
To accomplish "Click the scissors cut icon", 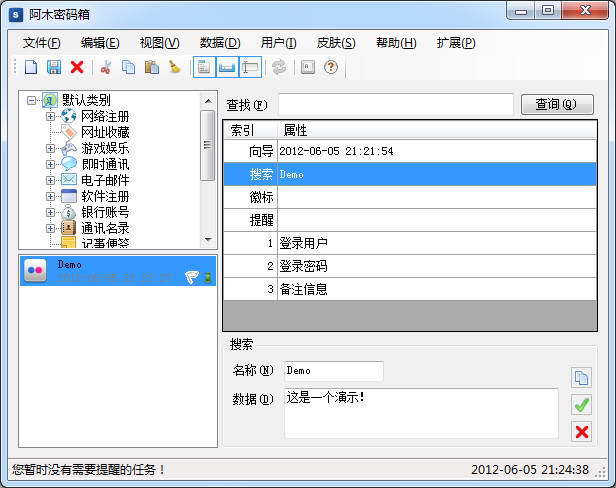I will click(x=105, y=67).
